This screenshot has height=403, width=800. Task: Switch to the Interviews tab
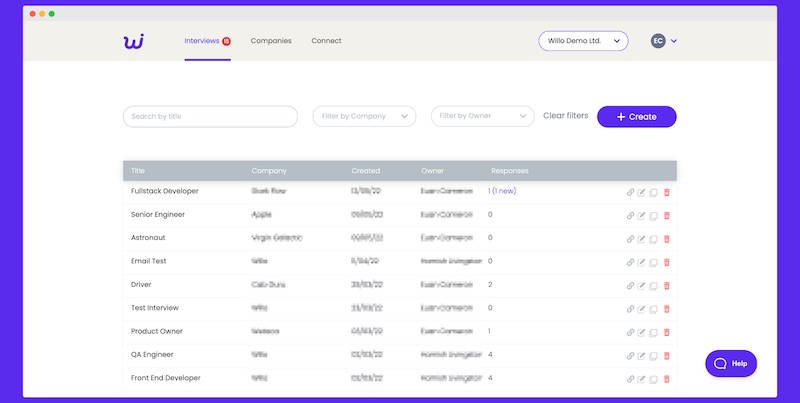click(207, 41)
